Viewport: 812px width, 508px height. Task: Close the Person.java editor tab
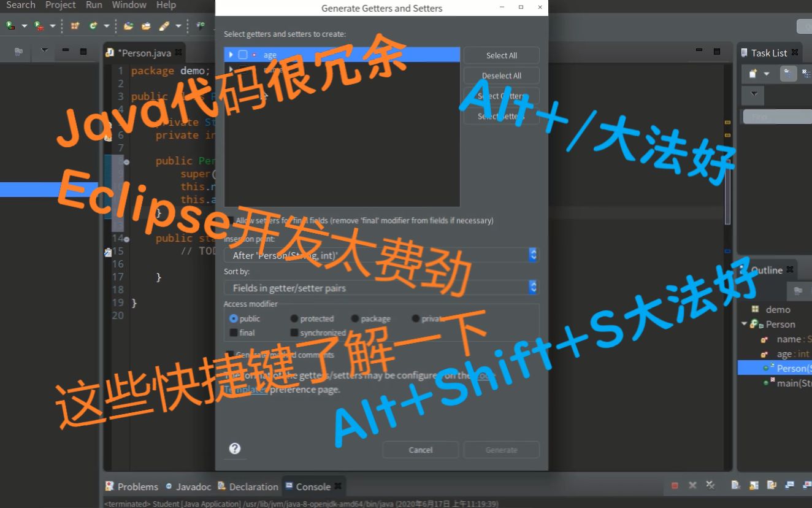178,53
